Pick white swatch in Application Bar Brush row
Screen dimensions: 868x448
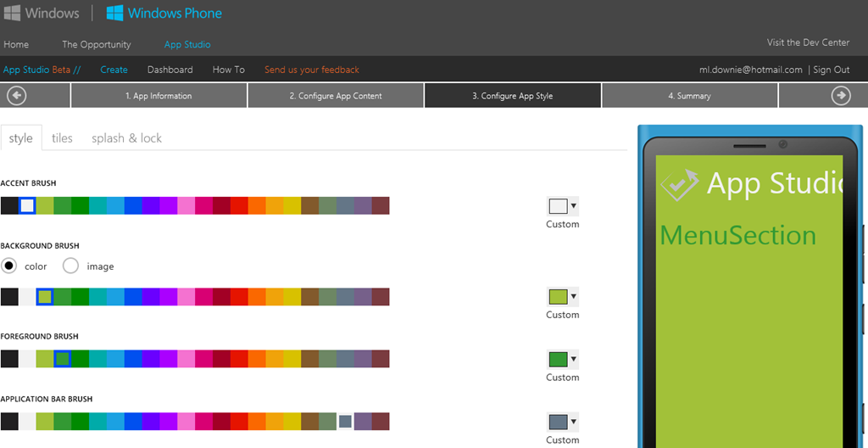pos(27,422)
